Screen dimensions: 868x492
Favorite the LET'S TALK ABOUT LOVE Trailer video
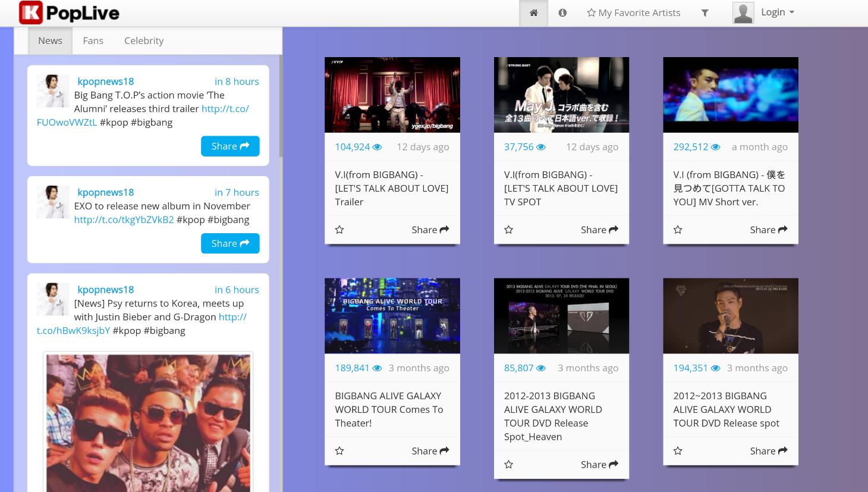click(x=339, y=230)
